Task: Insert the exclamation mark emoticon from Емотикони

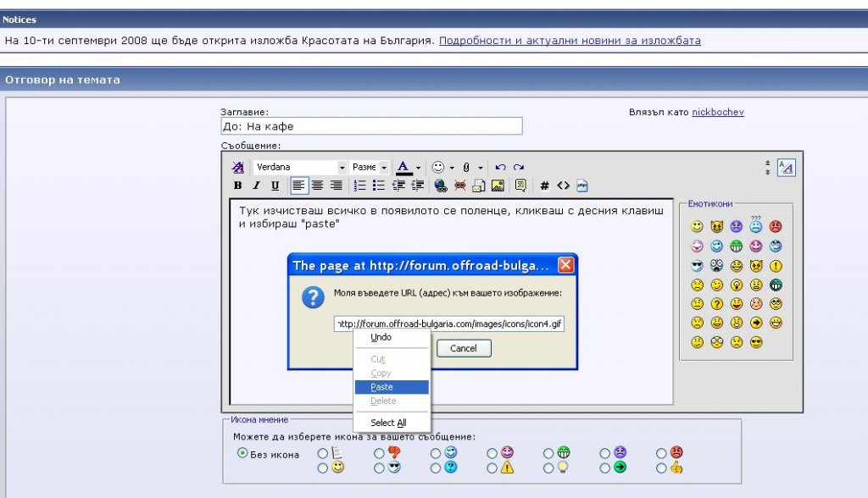Action: pyautogui.click(x=776, y=266)
